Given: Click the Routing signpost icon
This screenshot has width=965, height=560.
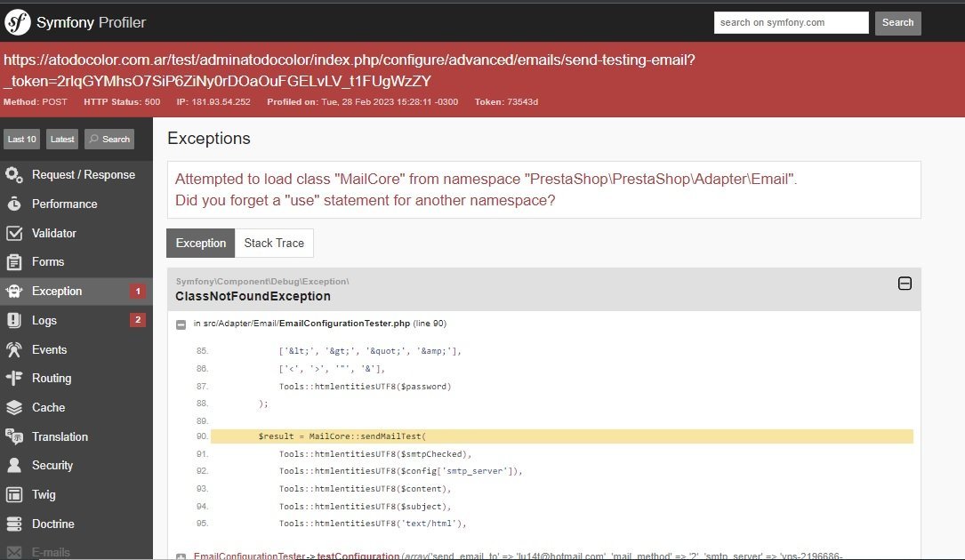Looking at the screenshot, I should click(x=14, y=378).
